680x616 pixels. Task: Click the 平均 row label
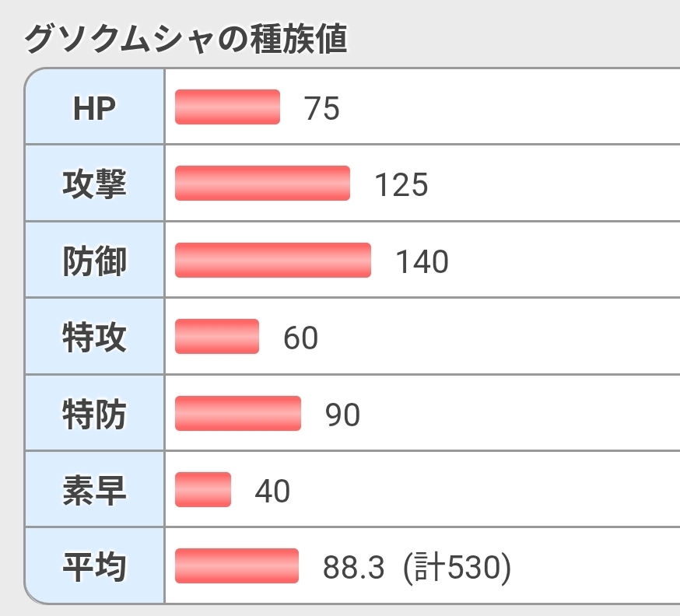(x=94, y=566)
